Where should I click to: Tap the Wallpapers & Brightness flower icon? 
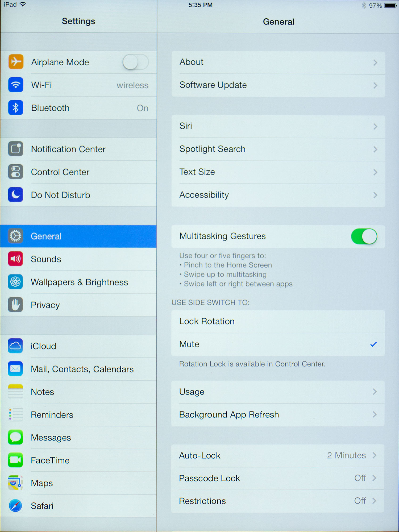tap(15, 282)
